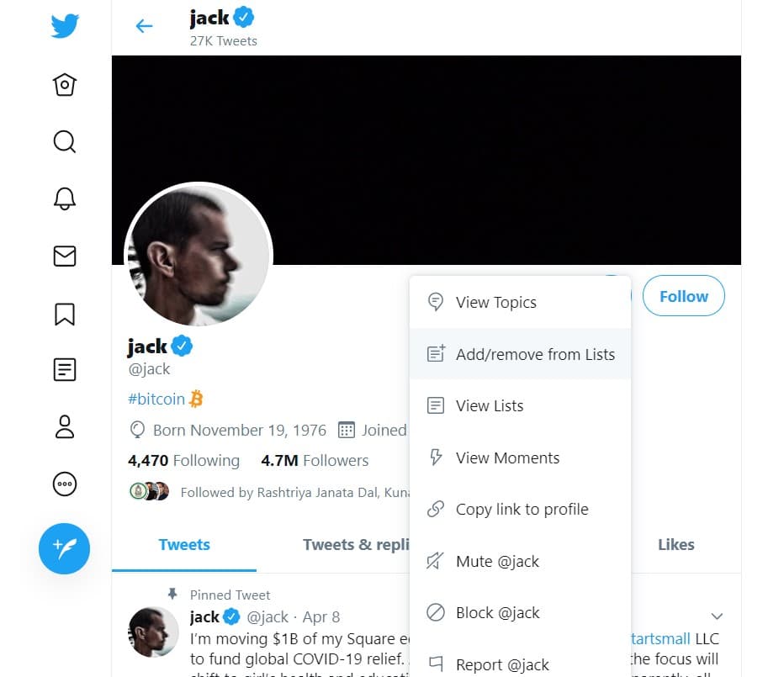Open Explore search icon in sidebar
The width and height of the screenshot is (784, 677).
click(x=65, y=141)
